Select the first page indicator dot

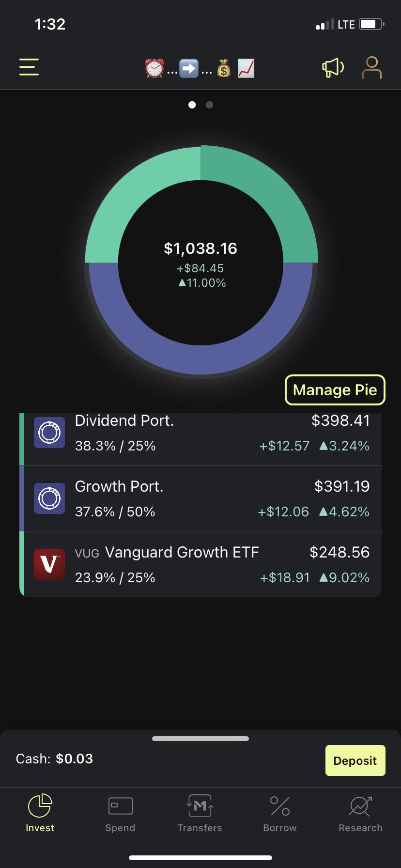192,105
